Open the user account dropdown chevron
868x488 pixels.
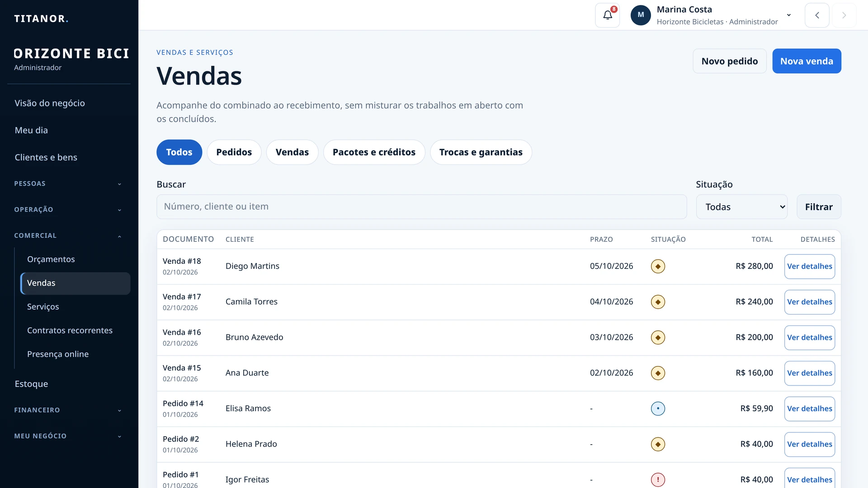click(x=789, y=15)
